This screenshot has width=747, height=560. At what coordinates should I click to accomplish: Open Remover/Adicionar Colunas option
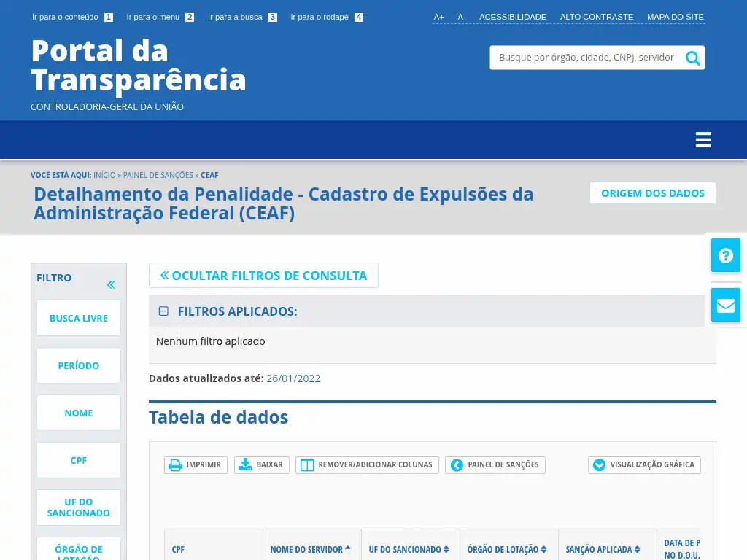(367, 465)
